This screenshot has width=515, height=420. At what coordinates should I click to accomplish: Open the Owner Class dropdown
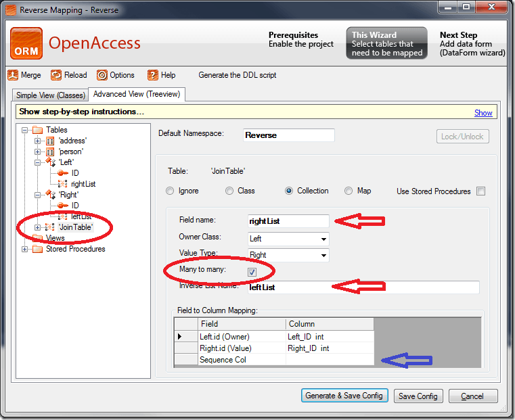coord(323,239)
